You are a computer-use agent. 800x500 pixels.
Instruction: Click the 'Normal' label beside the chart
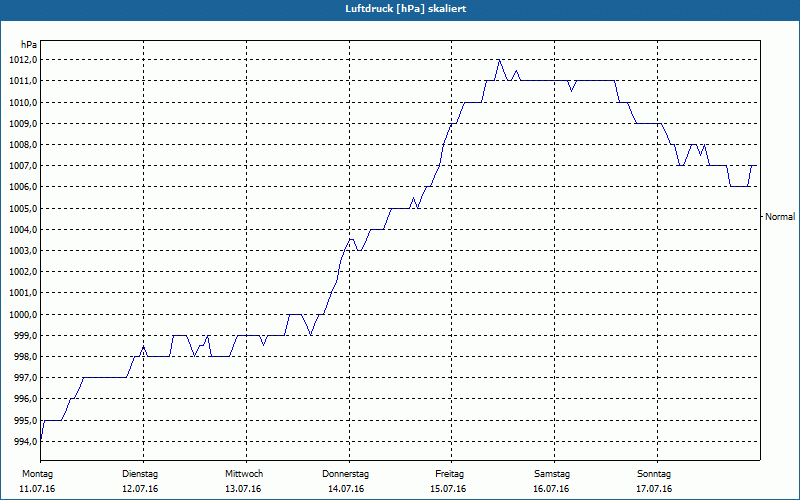780,217
